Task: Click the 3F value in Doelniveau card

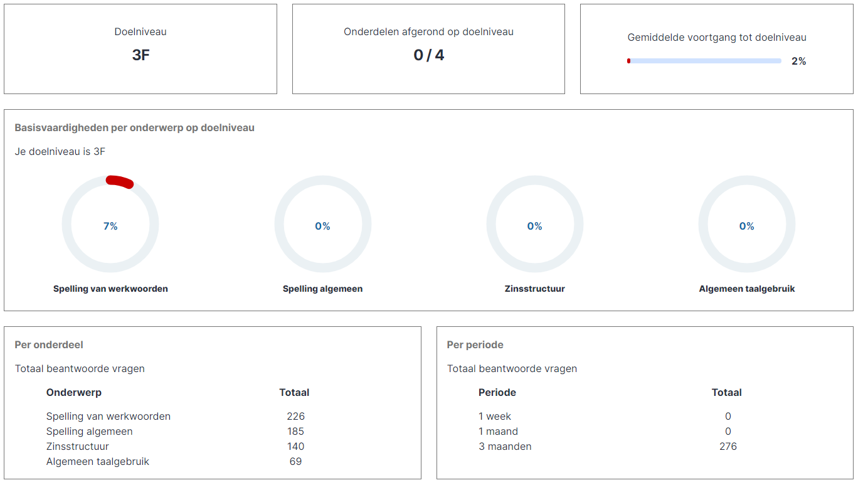Action: pyautogui.click(x=140, y=55)
